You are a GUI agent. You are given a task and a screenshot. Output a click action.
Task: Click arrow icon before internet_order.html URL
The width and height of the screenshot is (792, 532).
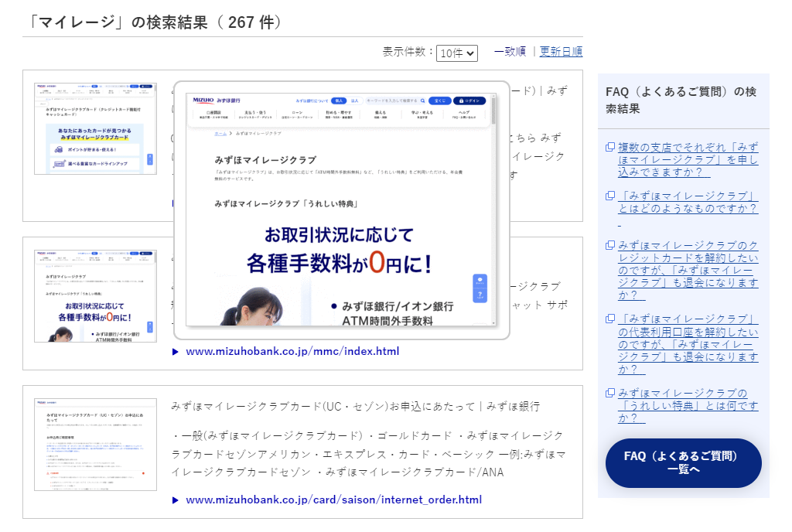176,500
